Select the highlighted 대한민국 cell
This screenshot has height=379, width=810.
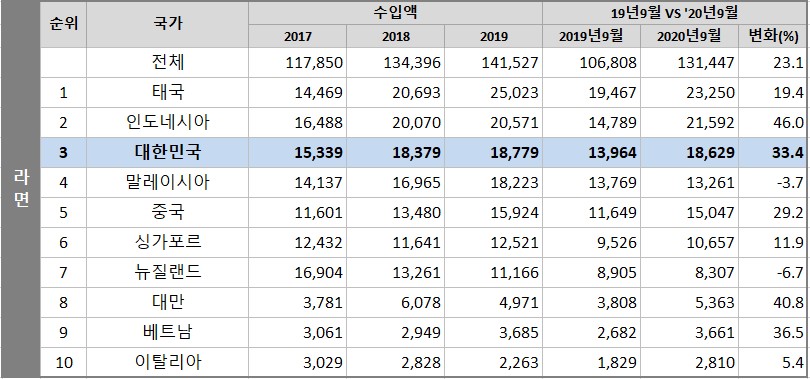point(168,152)
